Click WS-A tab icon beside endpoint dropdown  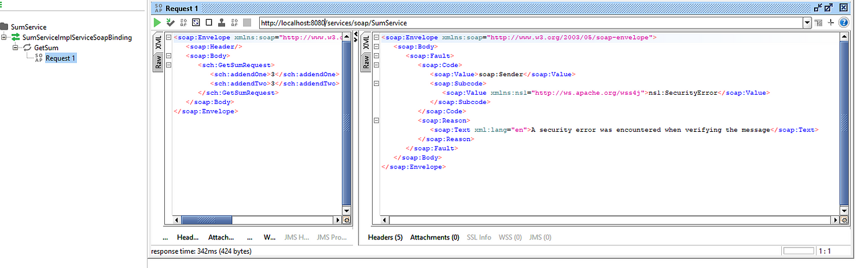click(818, 23)
